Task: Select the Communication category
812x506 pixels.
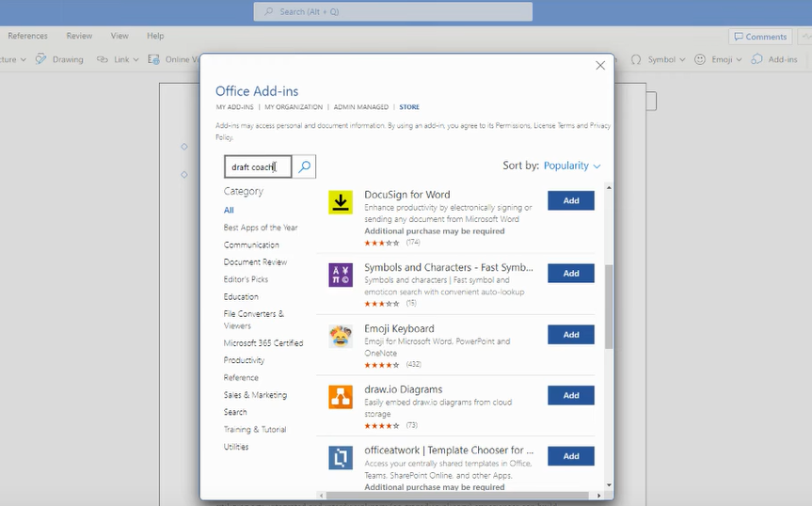Action: 251,245
